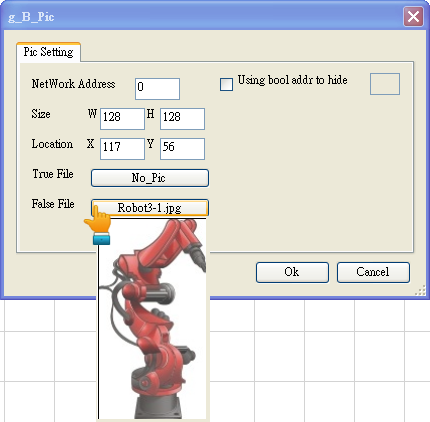The width and height of the screenshot is (430, 422).
Task: Confirm settings with the Ok button
Action: [x=292, y=272]
